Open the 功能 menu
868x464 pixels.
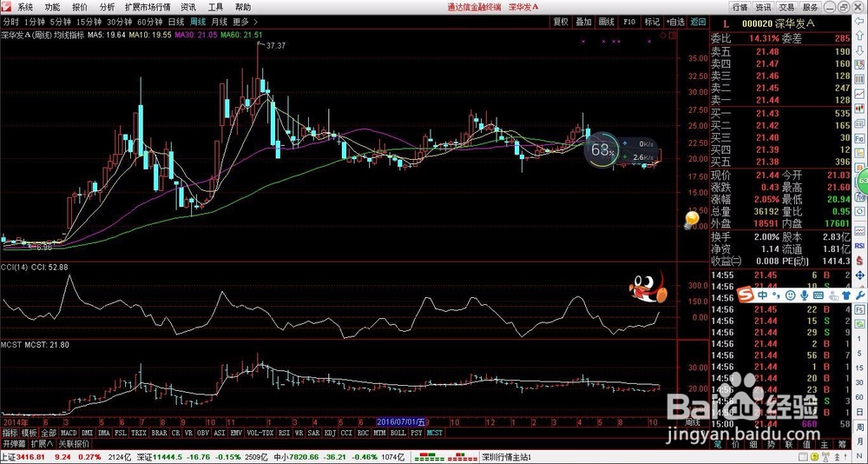[x=53, y=7]
